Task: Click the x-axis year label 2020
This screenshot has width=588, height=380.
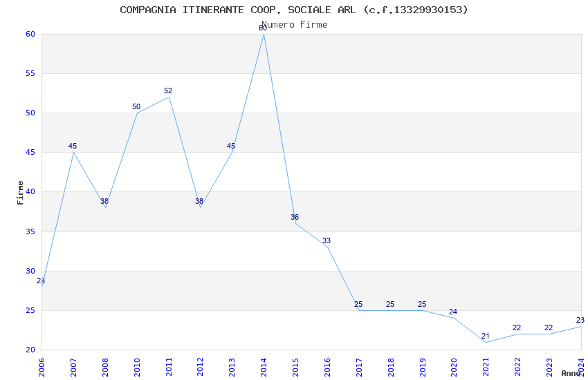Action: pyautogui.click(x=454, y=367)
